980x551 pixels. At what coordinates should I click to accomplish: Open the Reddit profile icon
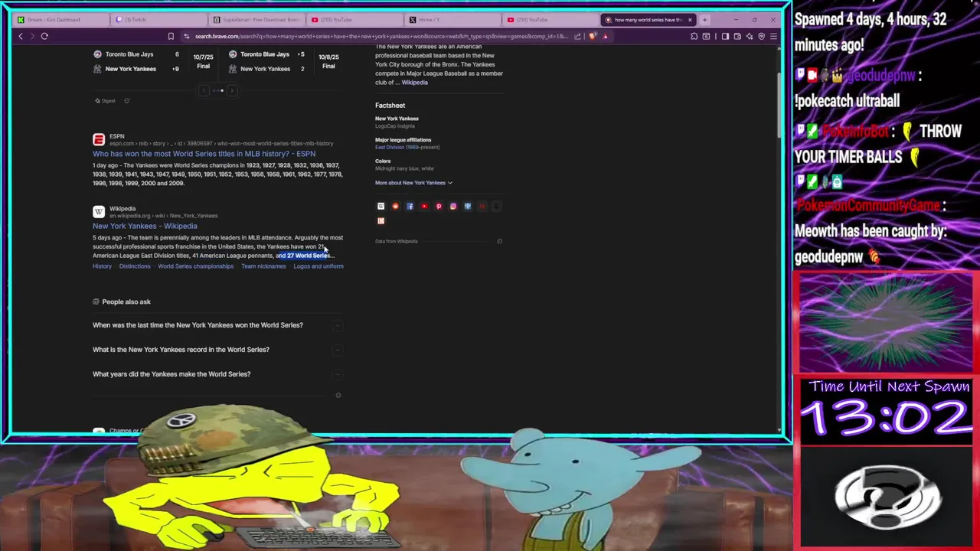point(395,206)
